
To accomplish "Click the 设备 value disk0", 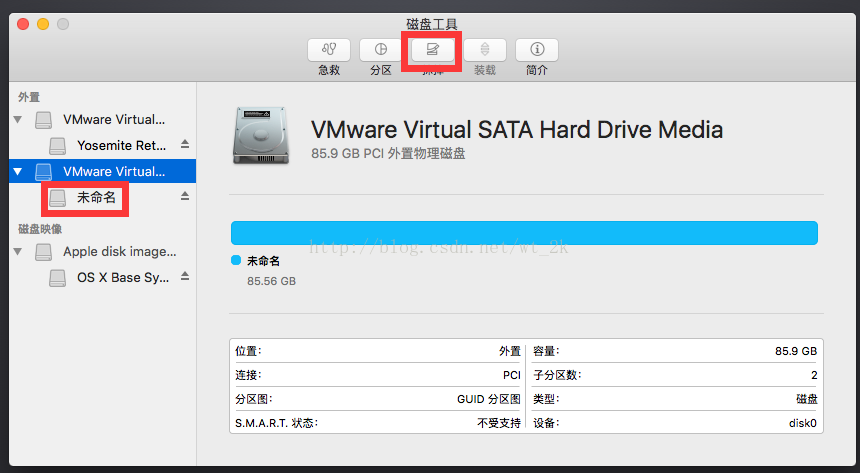I will coord(802,424).
